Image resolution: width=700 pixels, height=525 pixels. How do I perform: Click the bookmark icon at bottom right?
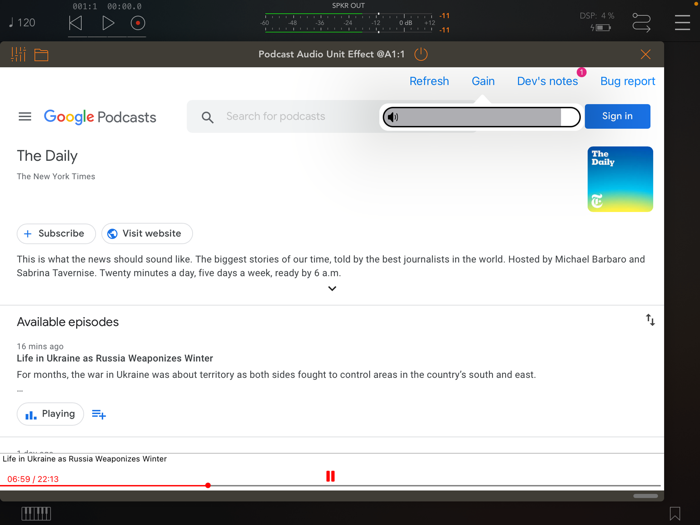[x=675, y=514]
